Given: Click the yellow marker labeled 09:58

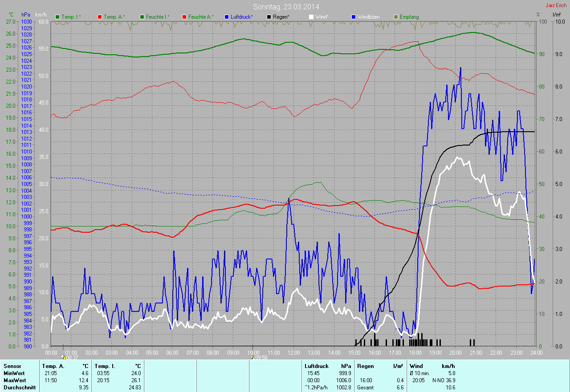Looking at the screenshot, I should click(x=252, y=357).
